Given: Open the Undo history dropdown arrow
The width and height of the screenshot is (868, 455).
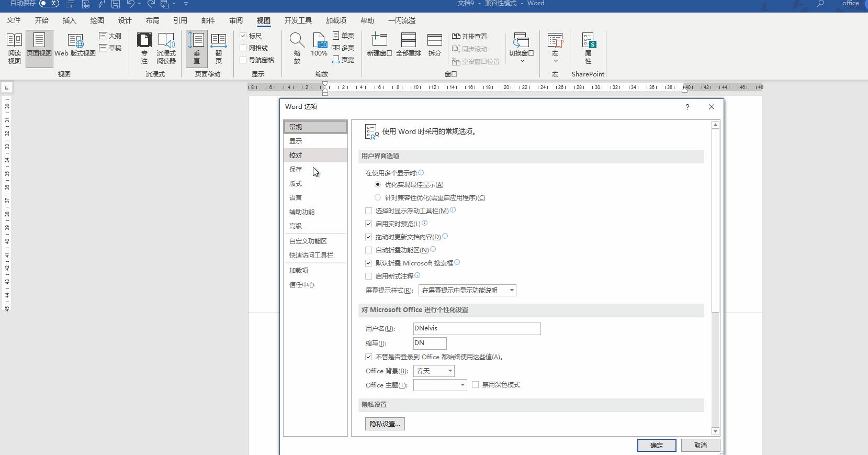Looking at the screenshot, I should coord(139,4).
